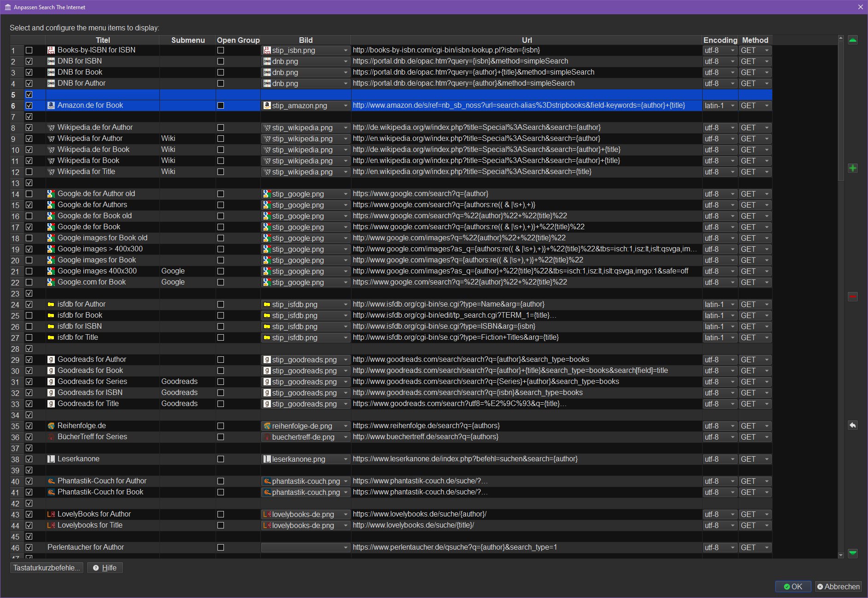Open the Encoding dropdown for Wikipedia for Book
Screen dimensions: 868x598
click(720, 161)
